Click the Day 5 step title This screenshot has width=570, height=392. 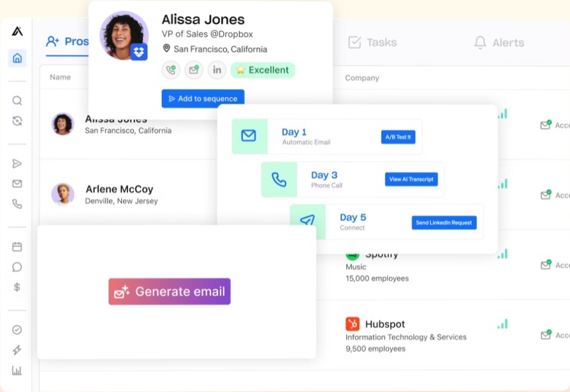click(353, 217)
